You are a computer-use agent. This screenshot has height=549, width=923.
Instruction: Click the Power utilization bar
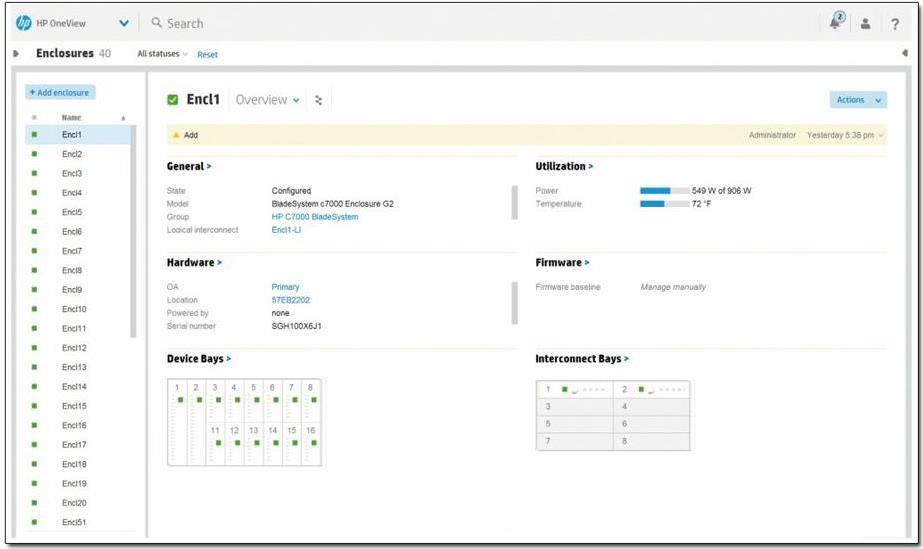coord(664,190)
